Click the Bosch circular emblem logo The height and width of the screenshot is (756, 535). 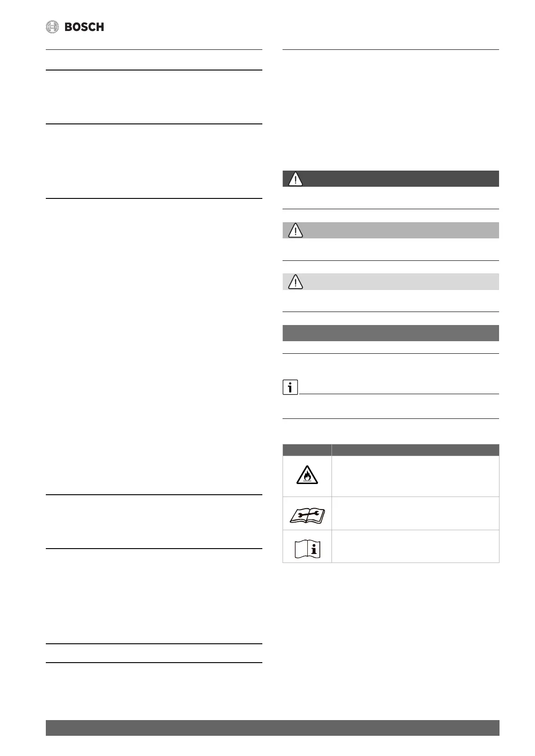pos(53,27)
